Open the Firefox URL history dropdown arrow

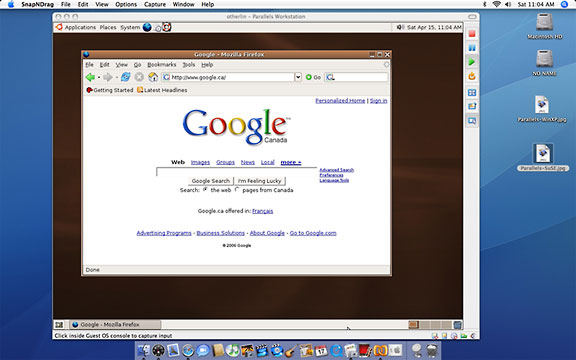pos(298,77)
